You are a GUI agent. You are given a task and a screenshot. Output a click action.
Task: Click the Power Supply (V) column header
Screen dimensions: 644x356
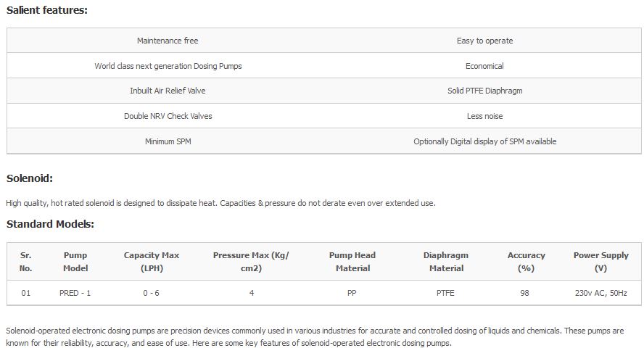pyautogui.click(x=600, y=262)
